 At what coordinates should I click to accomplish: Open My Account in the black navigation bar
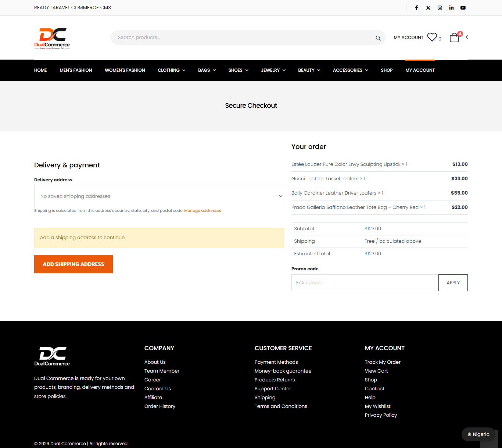(420, 70)
